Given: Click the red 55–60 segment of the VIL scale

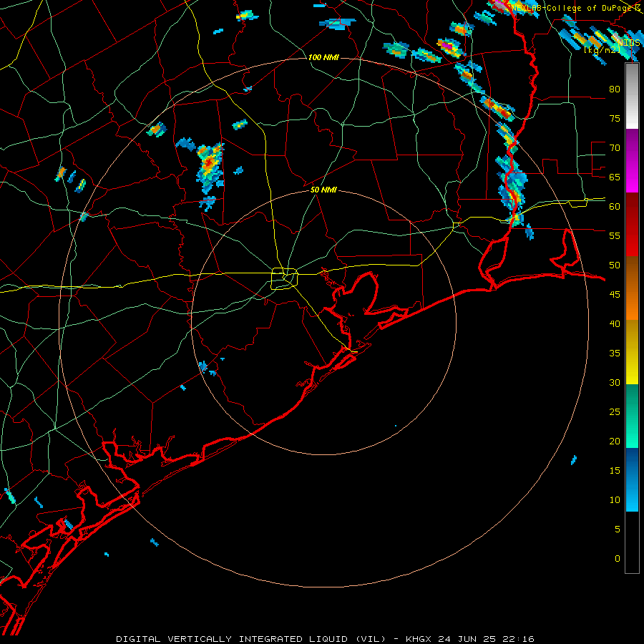Looking at the screenshot, I should [632, 225].
